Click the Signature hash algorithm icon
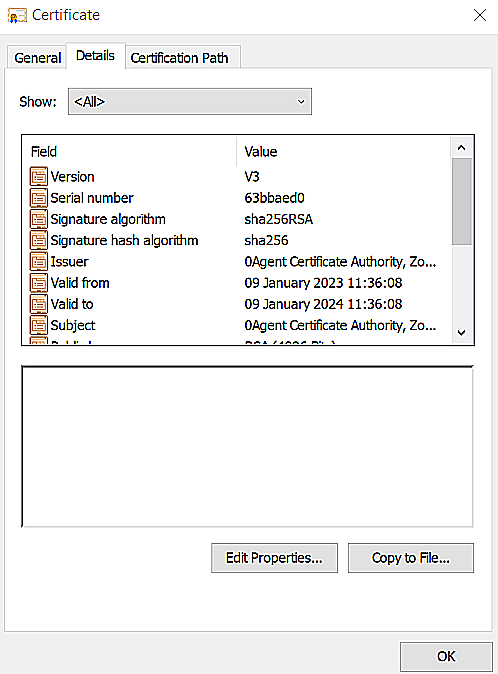 click(39, 240)
